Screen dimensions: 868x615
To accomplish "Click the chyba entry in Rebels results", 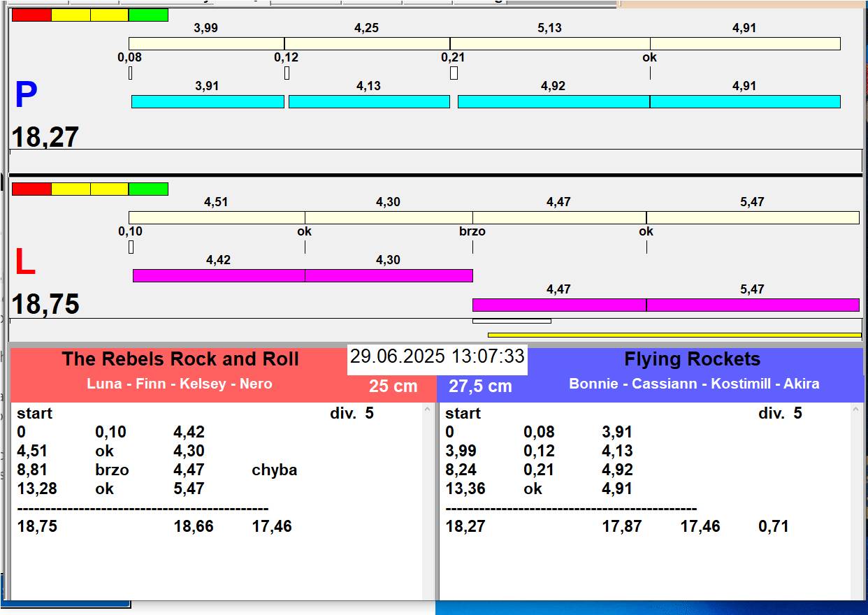I will coord(274,470).
